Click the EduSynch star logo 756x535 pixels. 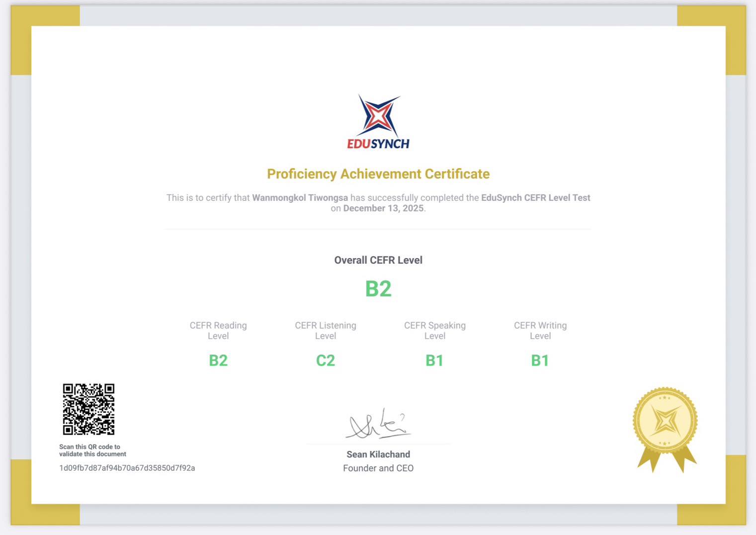[x=378, y=116]
